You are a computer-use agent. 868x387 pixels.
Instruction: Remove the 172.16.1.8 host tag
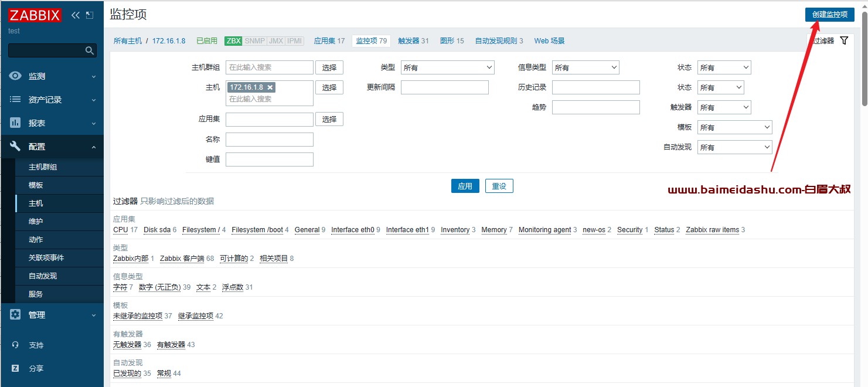coord(270,87)
